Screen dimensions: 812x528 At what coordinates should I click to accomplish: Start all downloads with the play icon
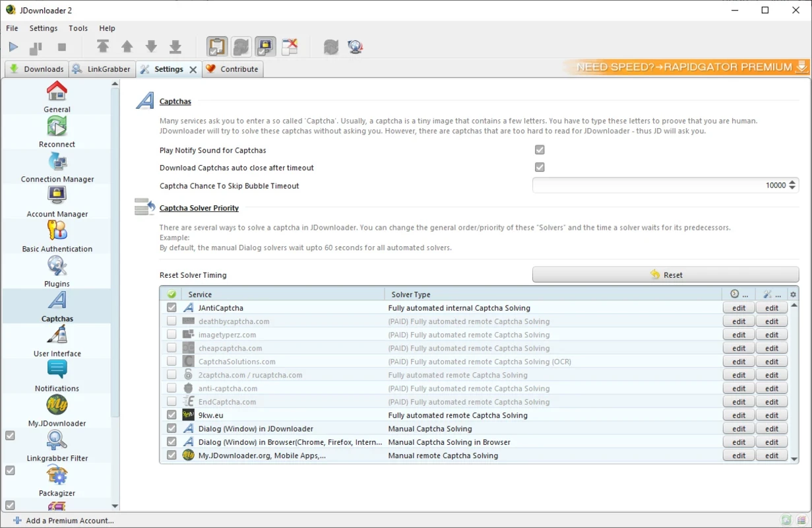click(13, 47)
